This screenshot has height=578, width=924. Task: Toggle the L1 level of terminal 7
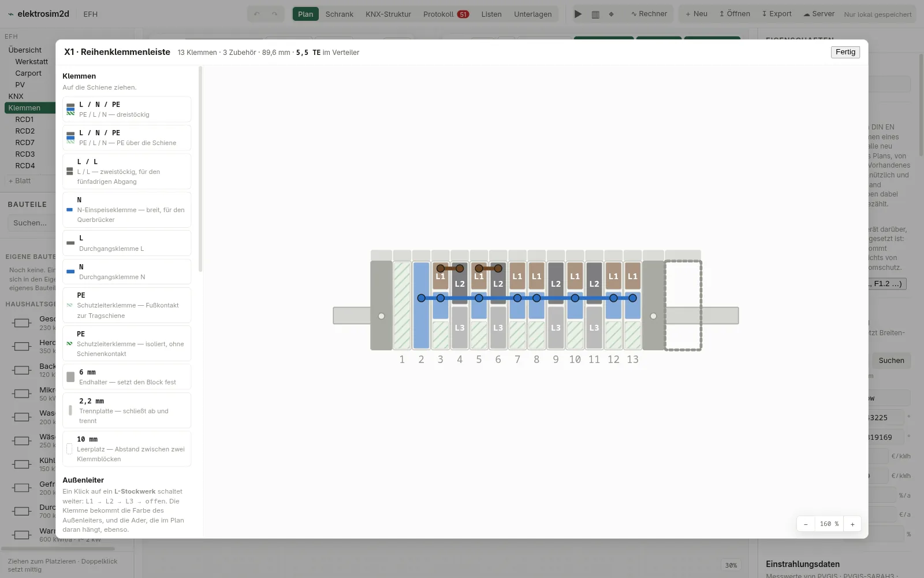[x=517, y=277]
